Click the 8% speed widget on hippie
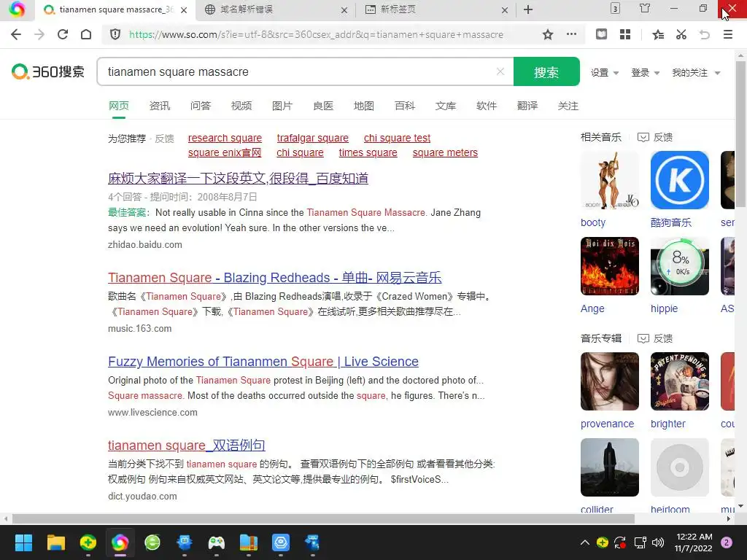The width and height of the screenshot is (747, 560). coord(681,262)
